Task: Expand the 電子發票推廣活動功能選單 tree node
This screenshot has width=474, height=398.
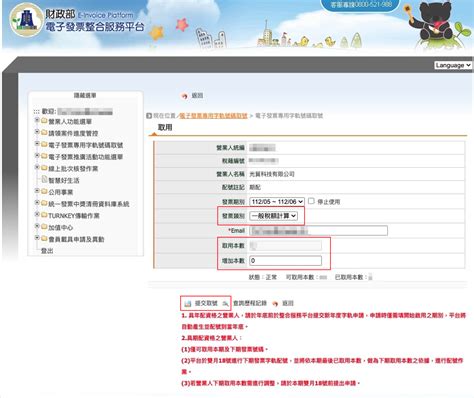Action: 37,155
